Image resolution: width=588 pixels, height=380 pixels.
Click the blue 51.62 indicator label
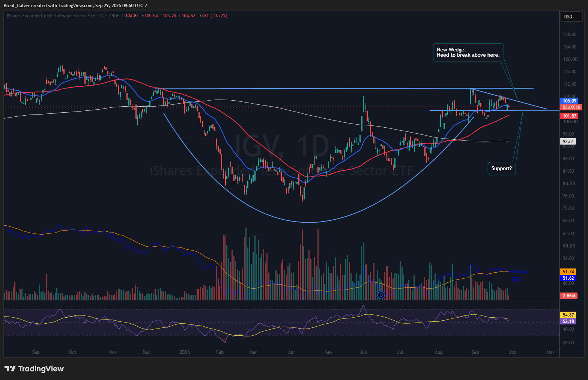[x=568, y=278]
